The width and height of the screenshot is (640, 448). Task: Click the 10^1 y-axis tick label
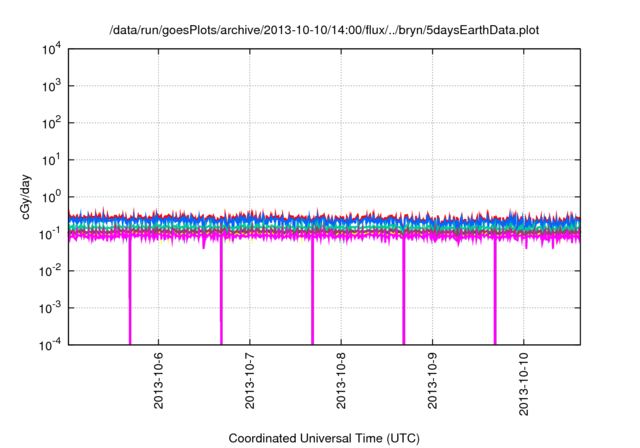pyautogui.click(x=52, y=160)
